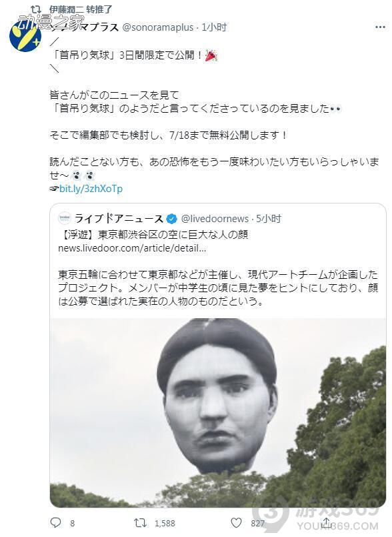Click the 1小时 tweet timestamp
The height and width of the screenshot is (537, 392).
[x=214, y=27]
